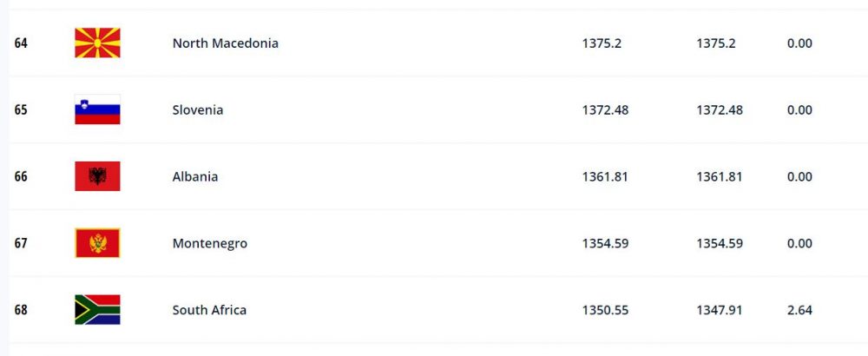Open the South Africa team link
Viewport: 868px width, 356px height.
click(209, 310)
